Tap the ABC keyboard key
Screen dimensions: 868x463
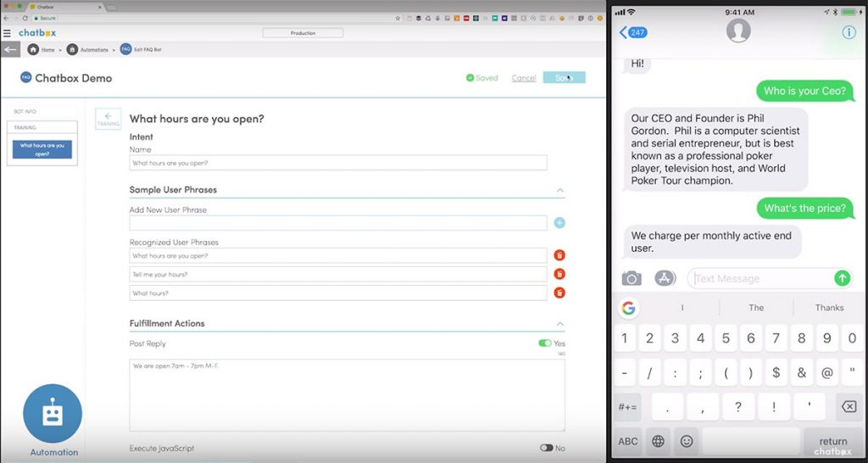point(628,442)
